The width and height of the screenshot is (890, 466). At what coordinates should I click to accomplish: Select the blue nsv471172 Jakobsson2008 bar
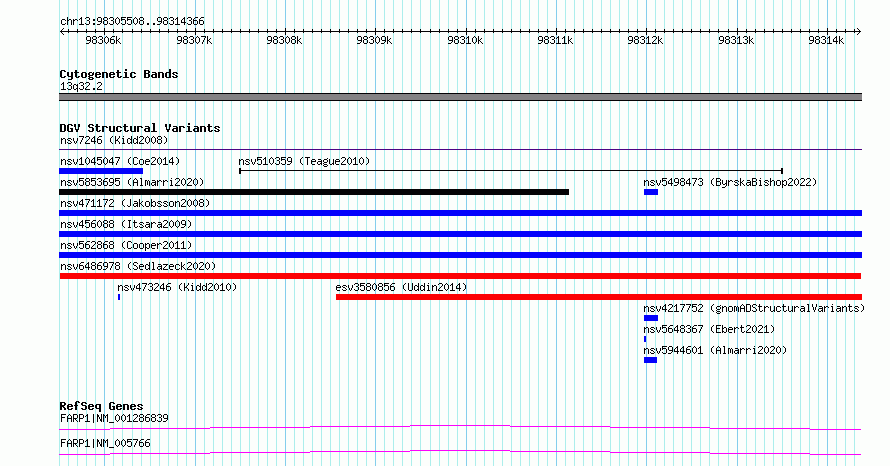[460, 213]
